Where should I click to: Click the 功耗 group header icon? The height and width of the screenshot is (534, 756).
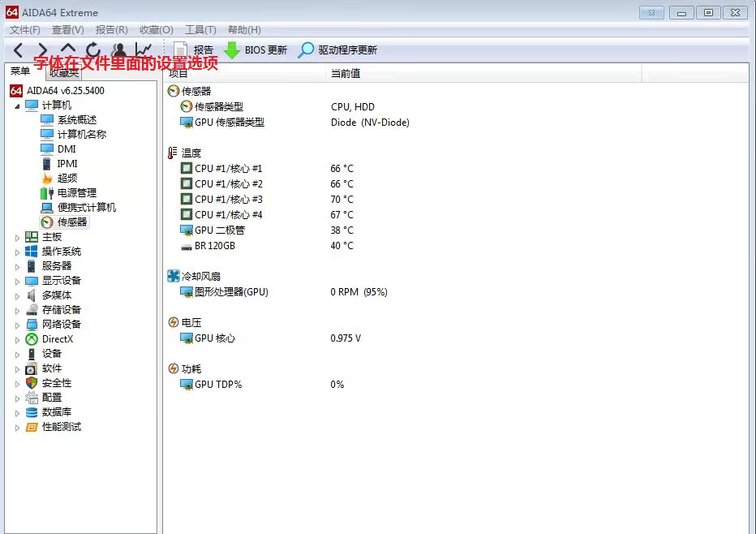point(173,368)
